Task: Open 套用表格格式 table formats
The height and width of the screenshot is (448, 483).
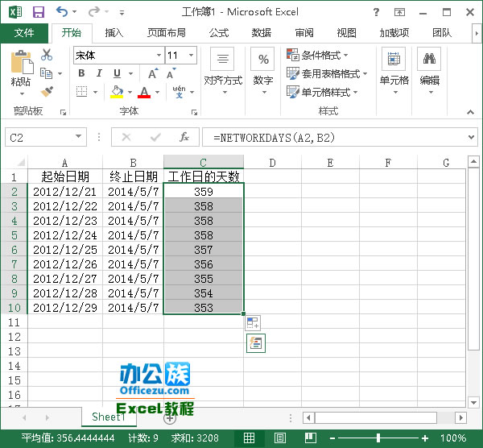Action: click(x=327, y=73)
